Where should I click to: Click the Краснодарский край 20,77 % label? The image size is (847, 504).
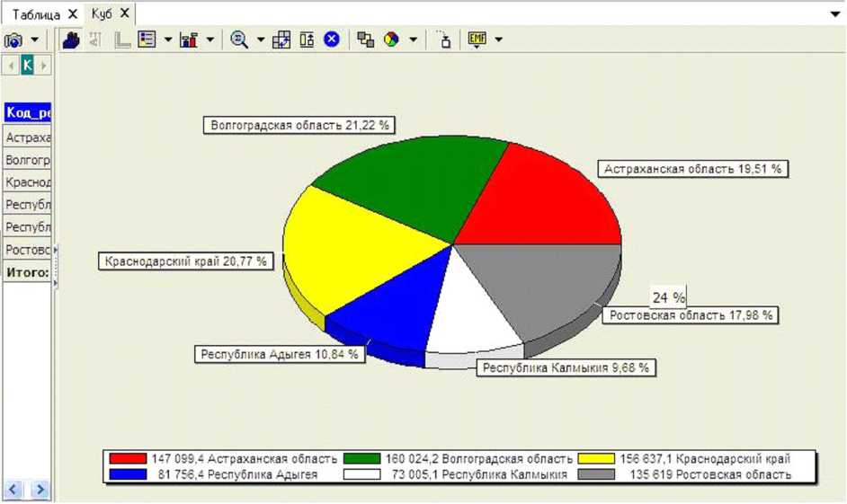tap(185, 261)
